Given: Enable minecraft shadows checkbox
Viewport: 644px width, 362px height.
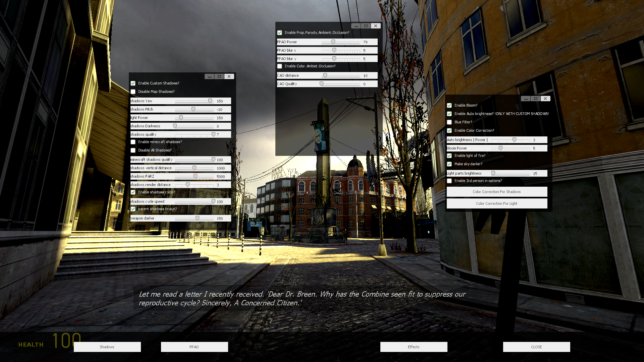Looking at the screenshot, I should click(133, 142).
